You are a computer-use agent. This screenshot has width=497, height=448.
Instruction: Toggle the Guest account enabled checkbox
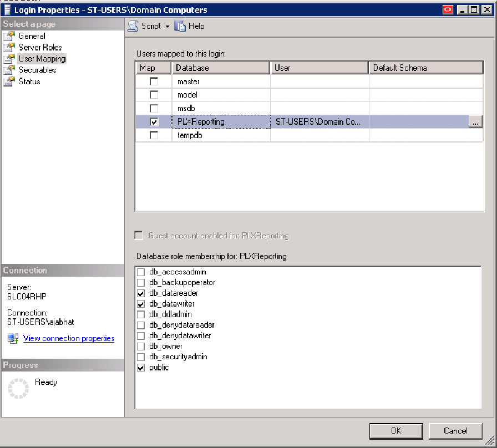click(x=139, y=236)
